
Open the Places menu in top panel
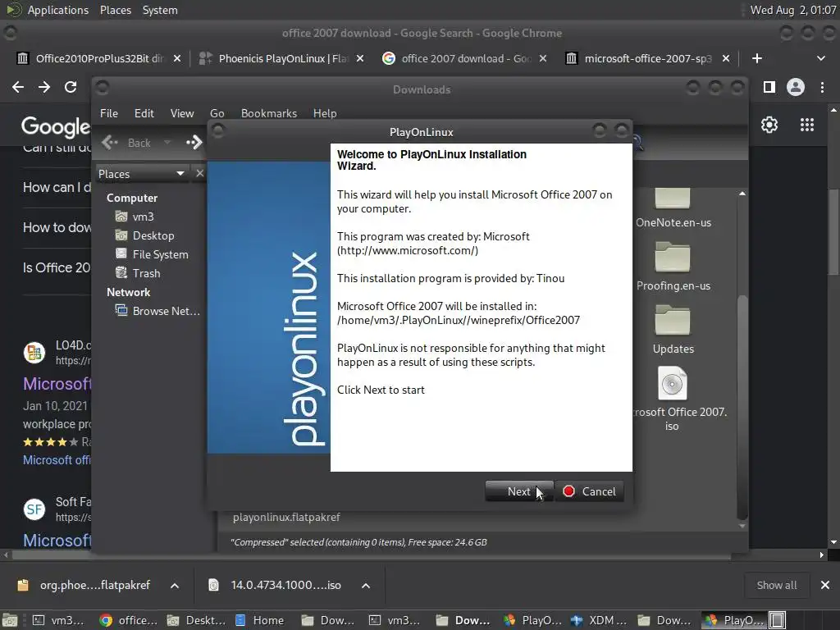click(x=115, y=10)
